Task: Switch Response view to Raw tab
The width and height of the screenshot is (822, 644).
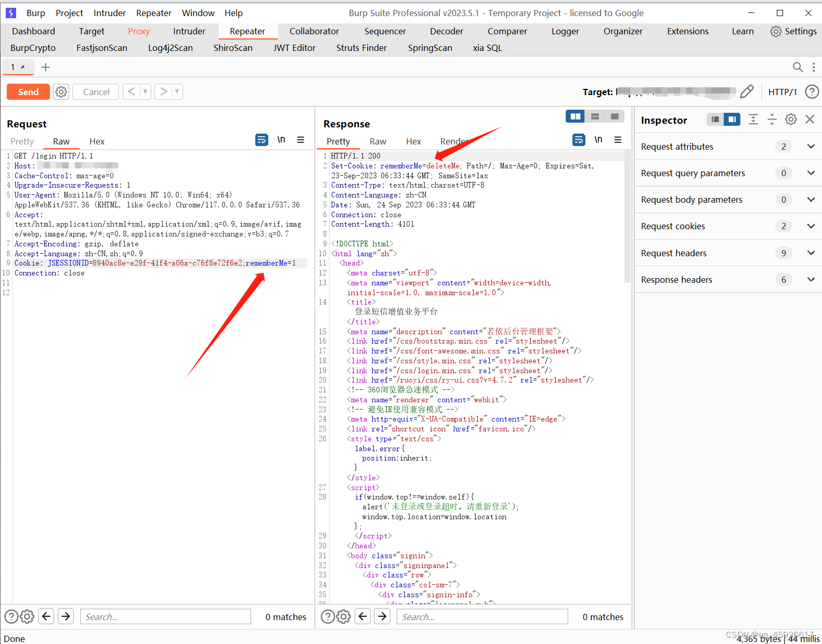Action: click(x=378, y=141)
